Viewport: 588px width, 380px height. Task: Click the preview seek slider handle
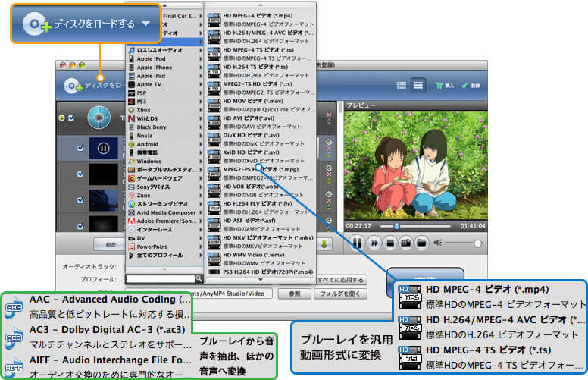[396, 226]
